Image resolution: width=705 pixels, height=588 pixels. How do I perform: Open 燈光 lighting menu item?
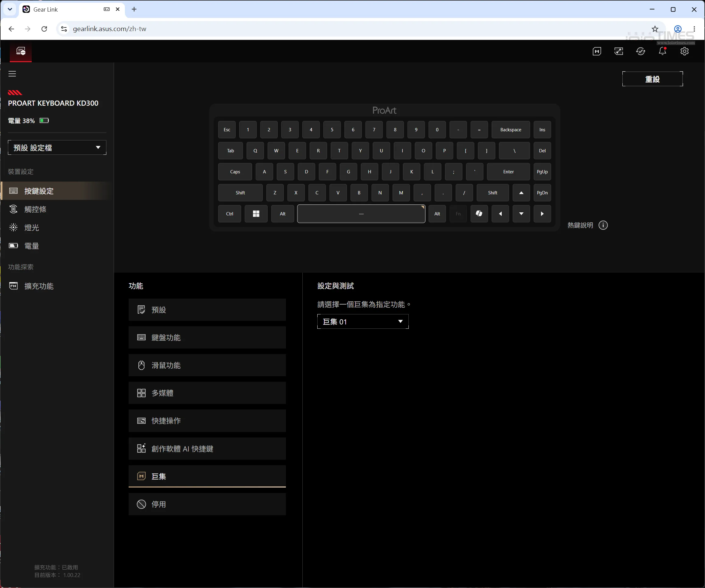56,228
